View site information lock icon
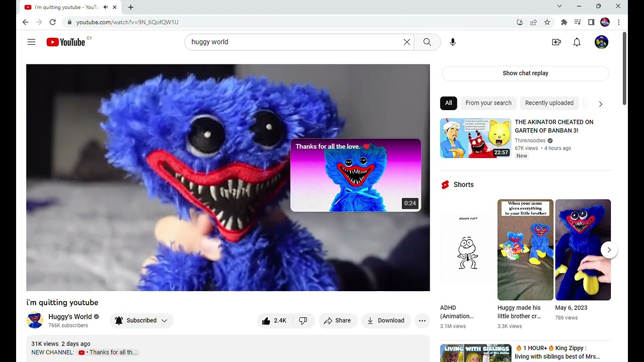 point(69,22)
